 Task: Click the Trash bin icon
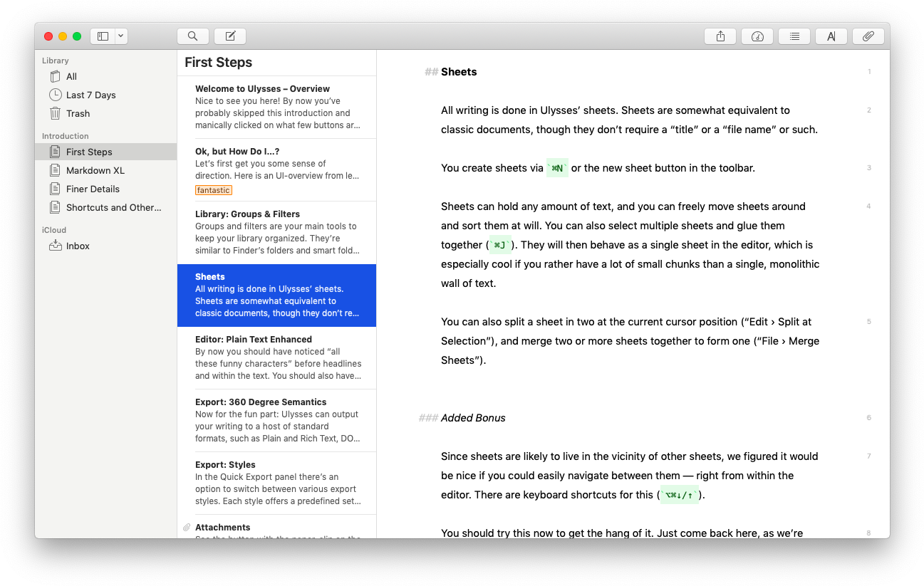click(55, 113)
